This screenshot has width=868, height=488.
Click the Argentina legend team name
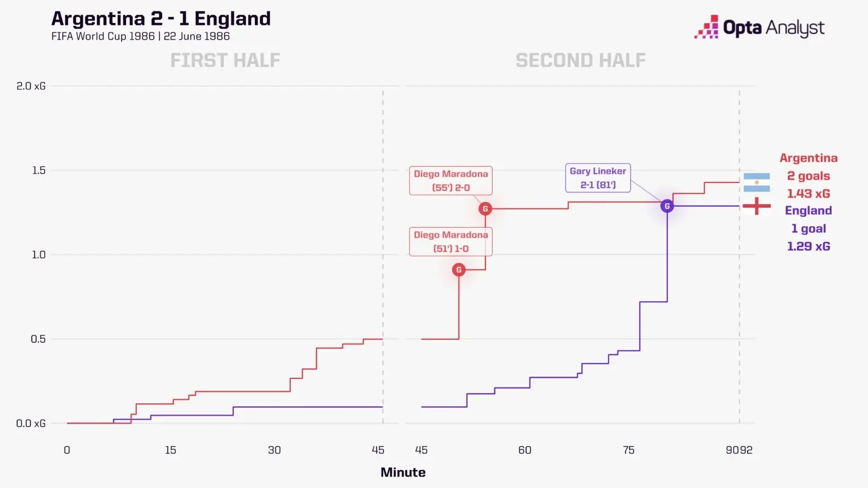[x=809, y=158]
